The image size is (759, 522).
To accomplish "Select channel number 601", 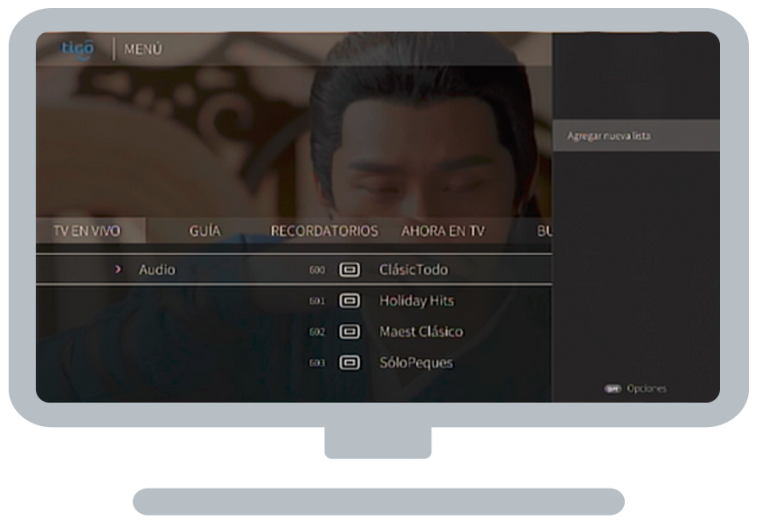I will tap(317, 301).
